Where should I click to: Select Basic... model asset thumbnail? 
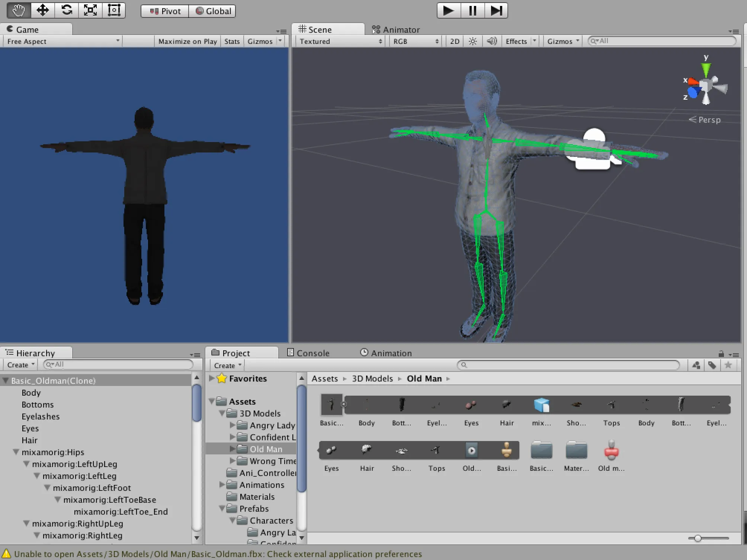coord(331,405)
